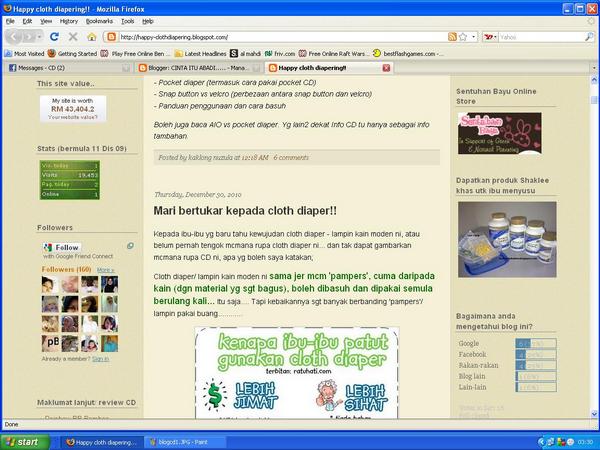Open Free Online Raft Wars bookmark
The height and width of the screenshot is (450, 600).
pos(333,54)
